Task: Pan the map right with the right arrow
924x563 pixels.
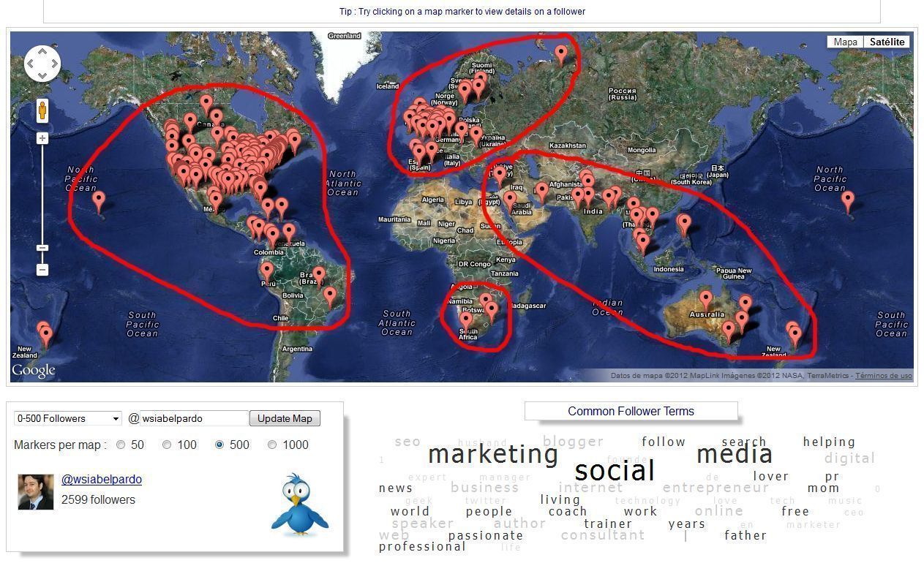Action: 54,64
